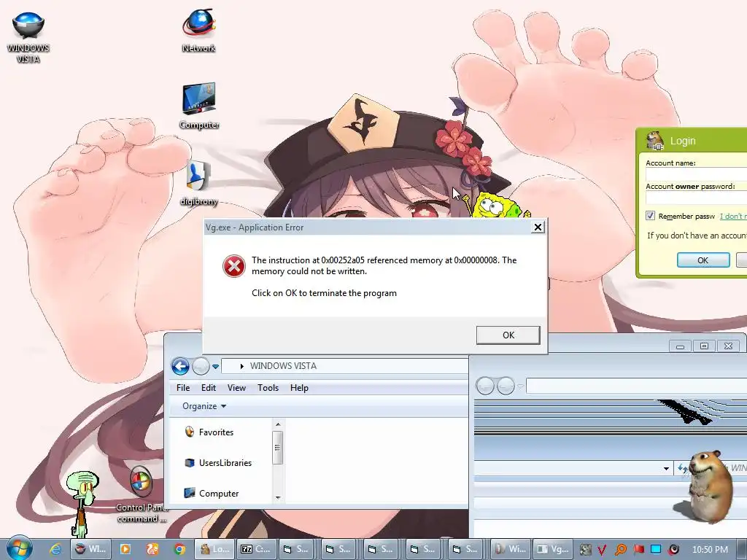Image resolution: width=747 pixels, height=560 pixels.
Task: Click the Back button in the glitched right window
Action: 485,386
